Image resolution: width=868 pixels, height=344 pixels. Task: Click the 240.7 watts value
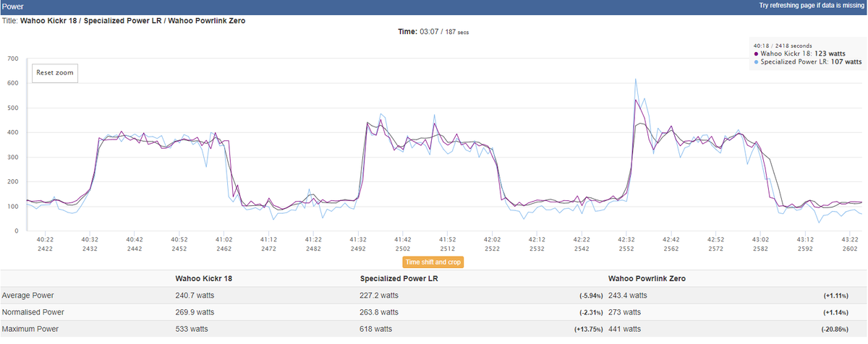(x=195, y=296)
